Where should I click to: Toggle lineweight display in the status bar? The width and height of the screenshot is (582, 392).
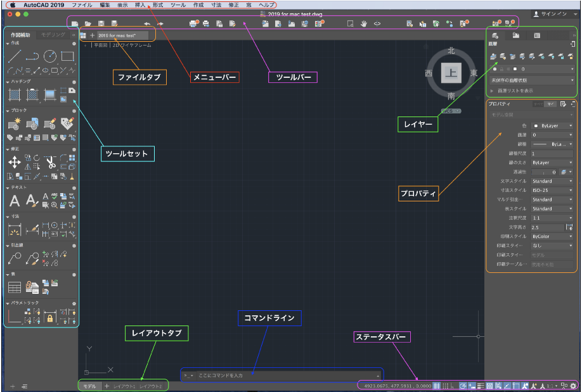click(481, 386)
